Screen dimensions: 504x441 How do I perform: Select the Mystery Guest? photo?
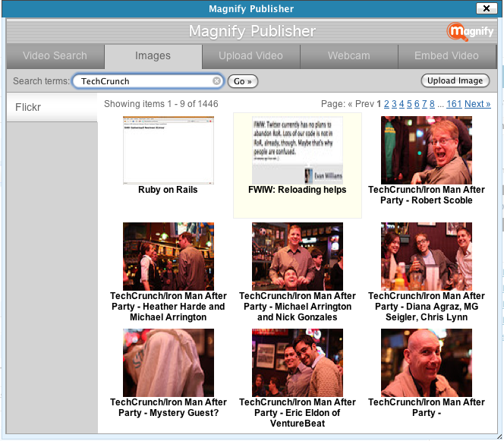tap(168, 363)
